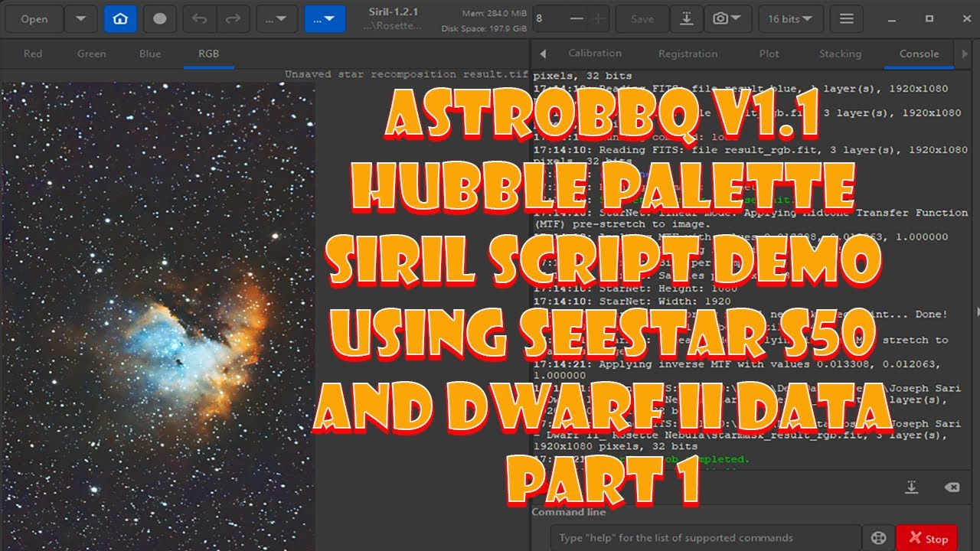Click the command help lifebuoy icon
The height and width of the screenshot is (551, 980).
point(878,538)
